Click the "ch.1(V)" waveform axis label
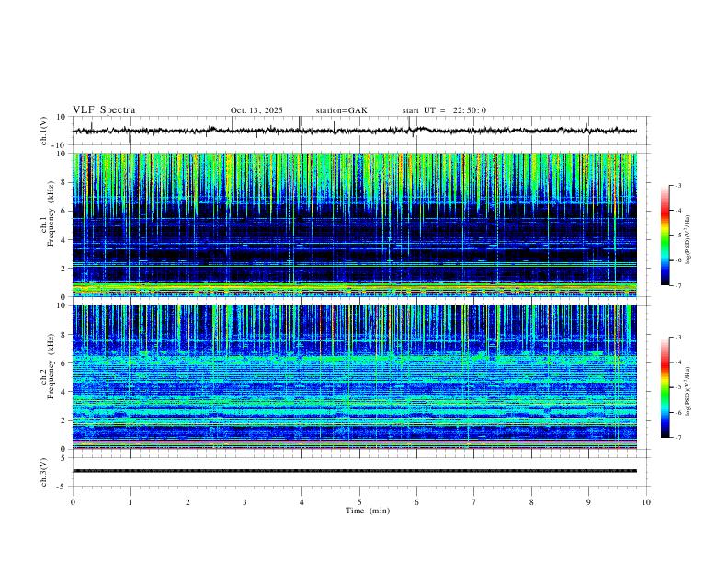Image resolution: width=728 pixels, height=563 pixels. coord(44,131)
